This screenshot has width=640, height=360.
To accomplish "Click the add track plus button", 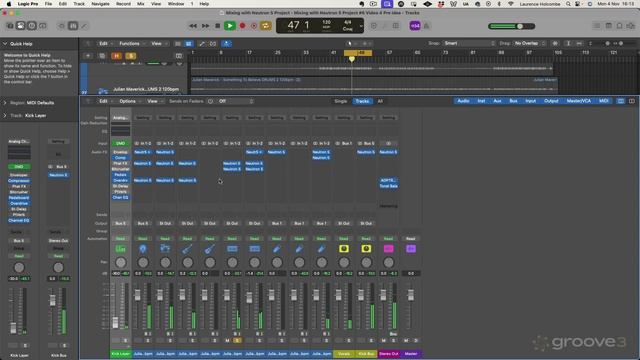I will (88, 56).
